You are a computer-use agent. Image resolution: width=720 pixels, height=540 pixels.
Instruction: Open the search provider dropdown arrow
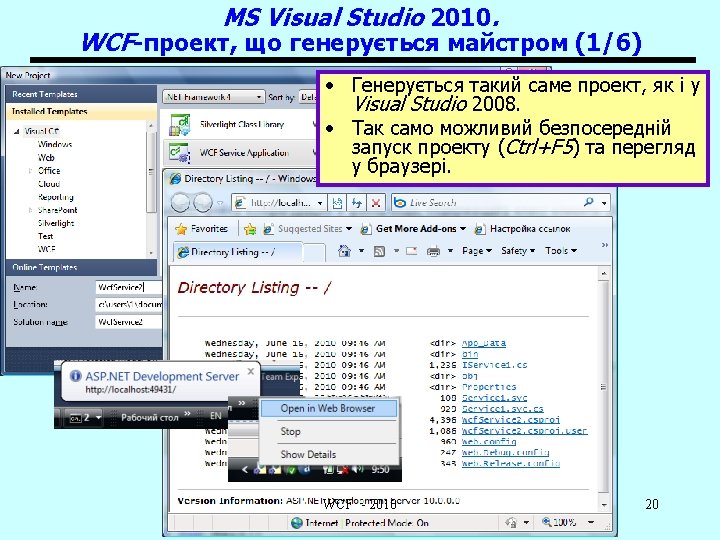(604, 202)
